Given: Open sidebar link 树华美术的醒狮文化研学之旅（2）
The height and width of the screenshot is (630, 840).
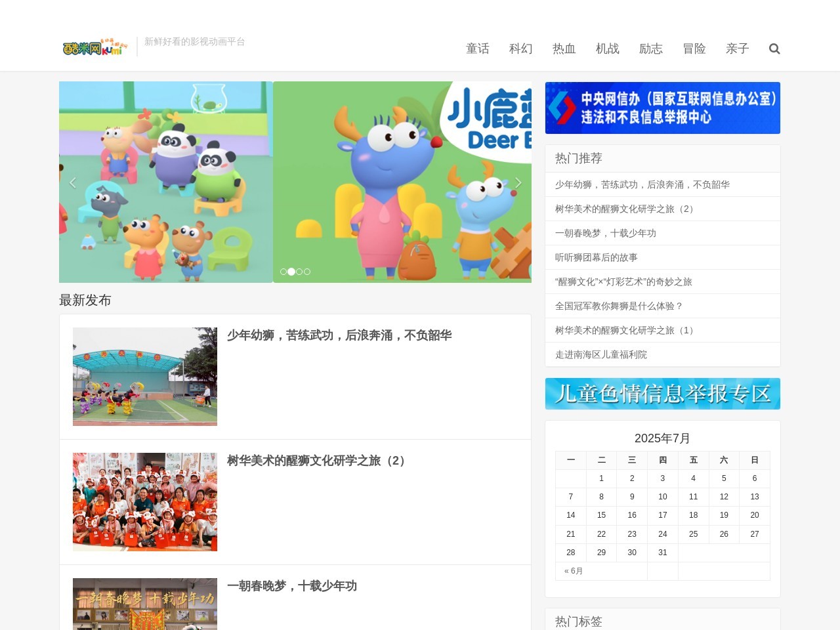Looking at the screenshot, I should point(626,209).
